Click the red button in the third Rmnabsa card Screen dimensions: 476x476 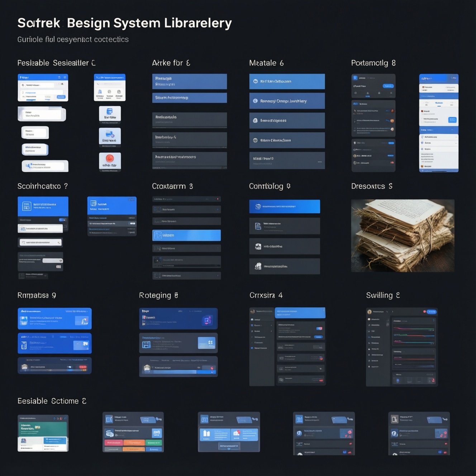click(x=83, y=367)
